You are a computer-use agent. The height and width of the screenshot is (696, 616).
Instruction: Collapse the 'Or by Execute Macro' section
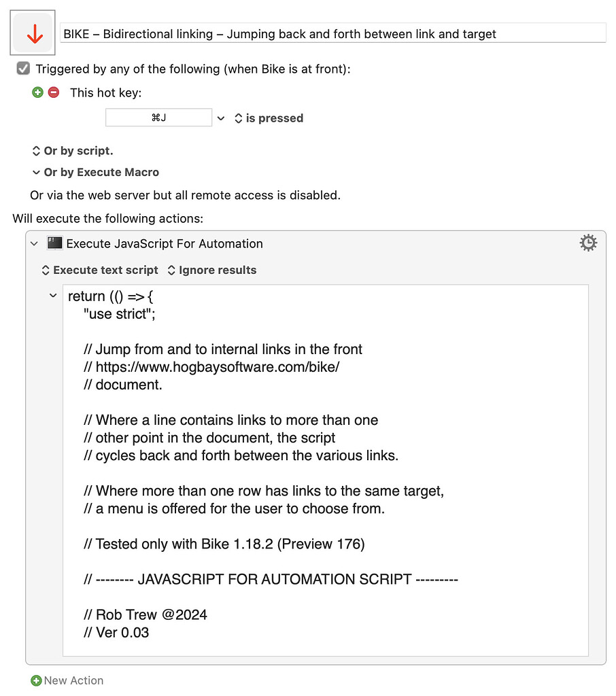pos(37,173)
